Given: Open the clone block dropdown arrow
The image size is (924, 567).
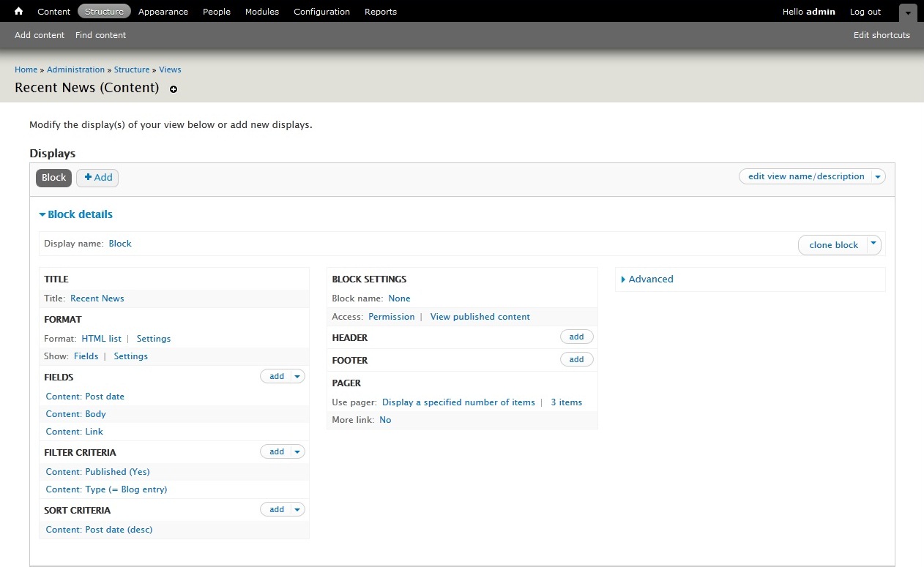Looking at the screenshot, I should 873,244.
